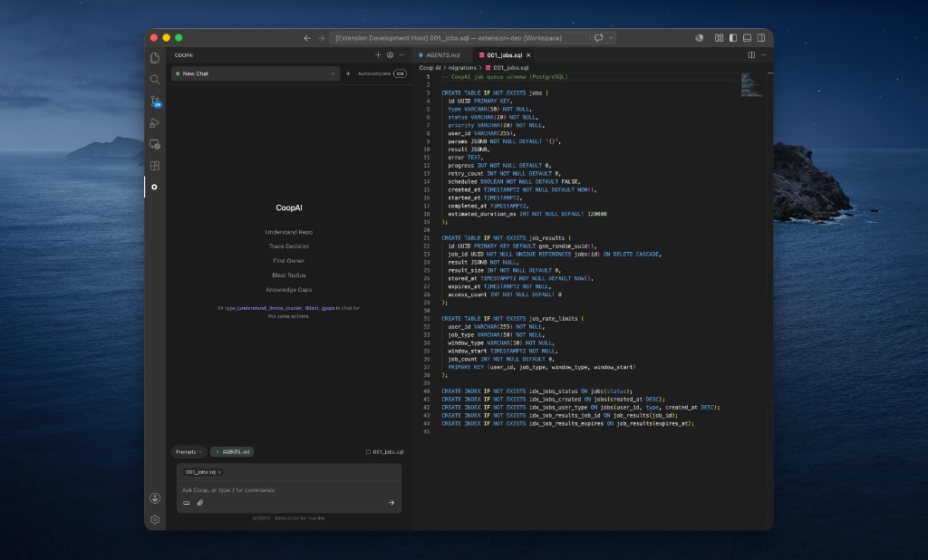
Task: Open Extensions view in activity bar
Action: point(154,166)
